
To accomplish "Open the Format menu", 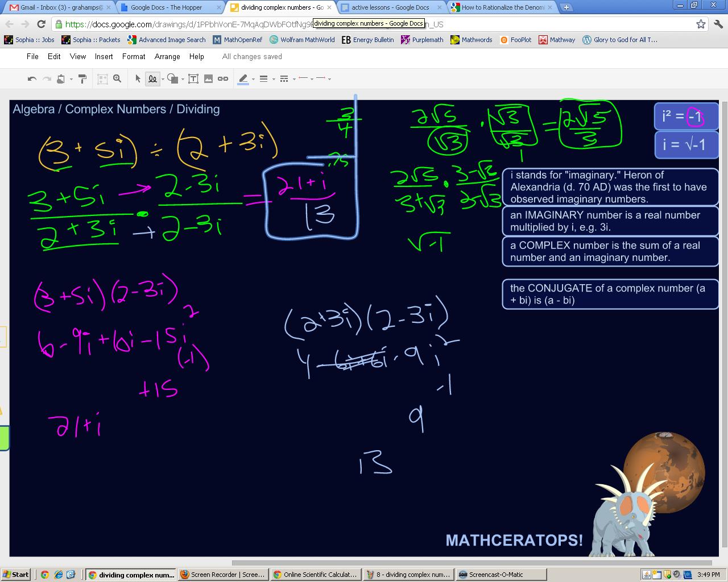I will (x=134, y=56).
